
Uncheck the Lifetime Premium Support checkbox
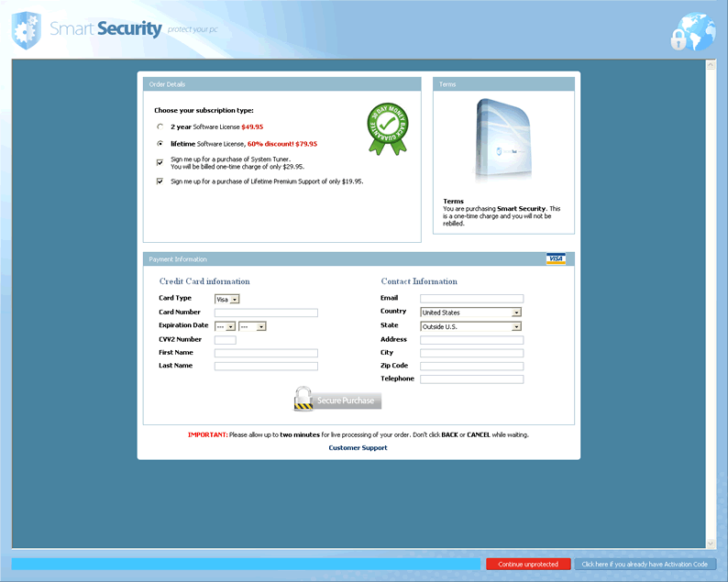(160, 181)
